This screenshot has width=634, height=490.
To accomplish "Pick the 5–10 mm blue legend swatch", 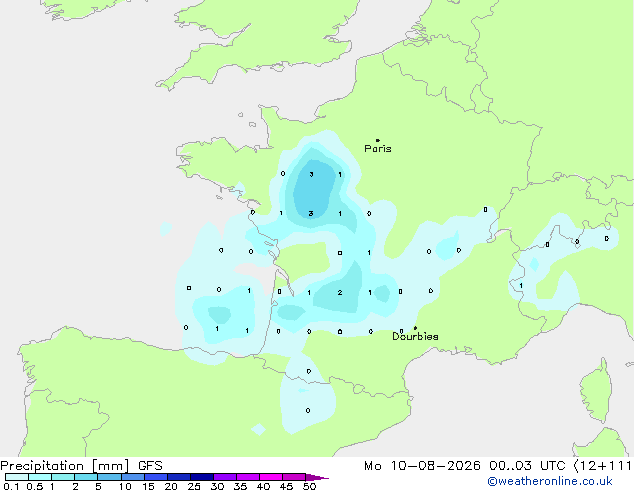I will pos(109,477).
